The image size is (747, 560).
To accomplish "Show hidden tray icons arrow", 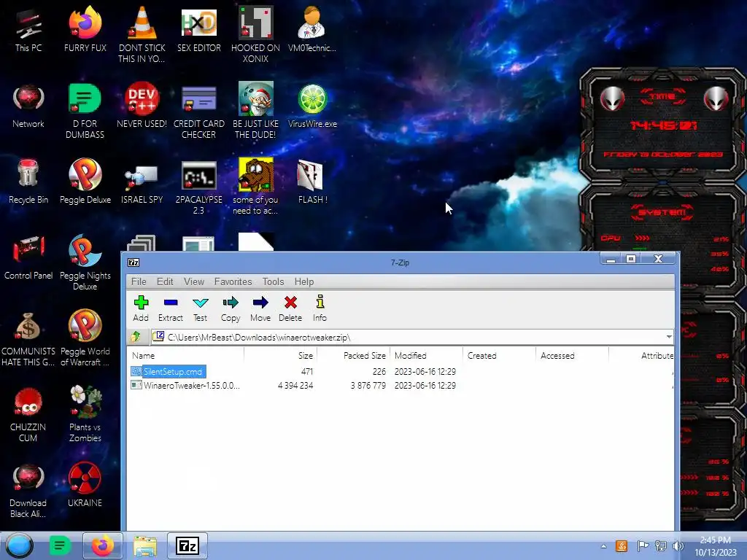I will tap(603, 546).
